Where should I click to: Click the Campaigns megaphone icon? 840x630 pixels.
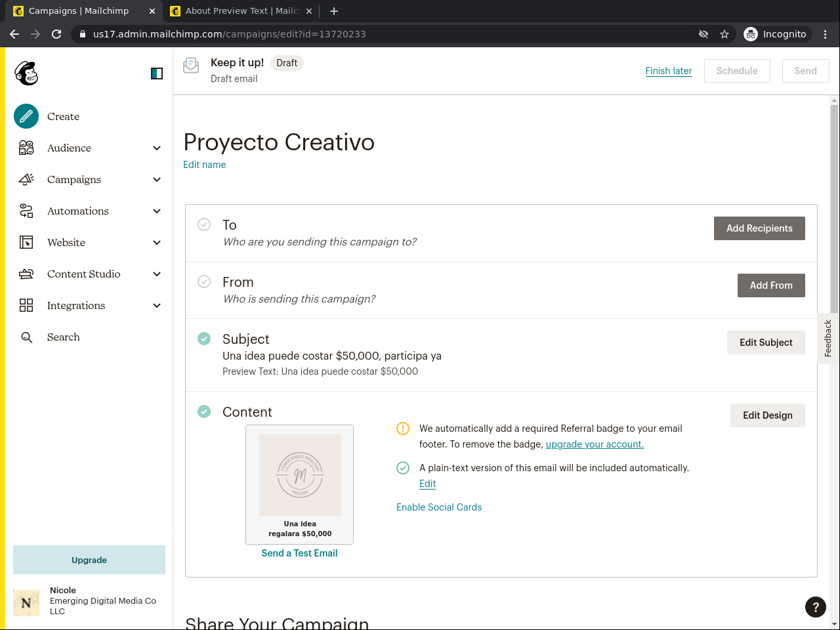[26, 179]
